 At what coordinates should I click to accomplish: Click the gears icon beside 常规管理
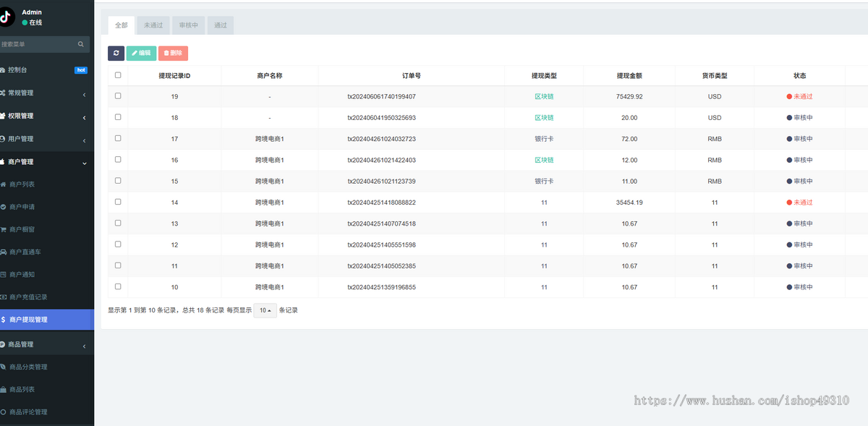(x=3, y=93)
